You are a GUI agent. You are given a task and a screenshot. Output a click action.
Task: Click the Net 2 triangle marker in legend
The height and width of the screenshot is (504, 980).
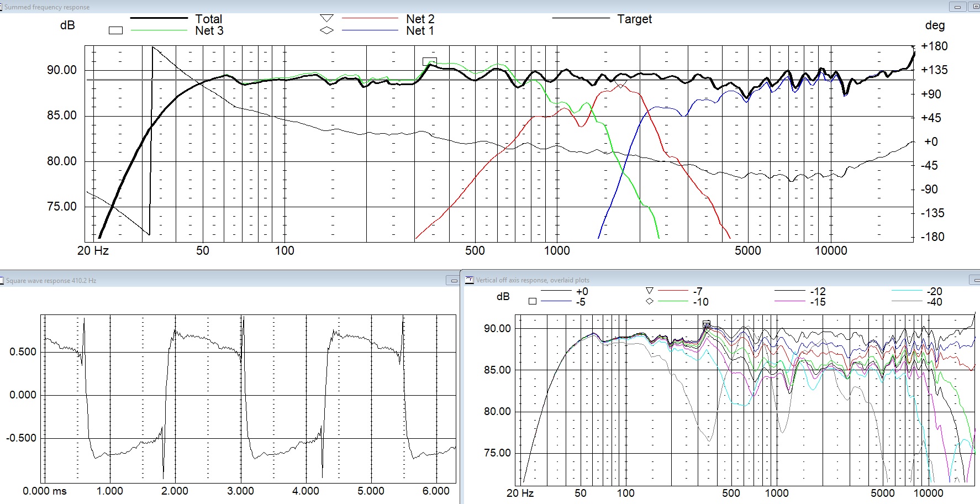(327, 18)
